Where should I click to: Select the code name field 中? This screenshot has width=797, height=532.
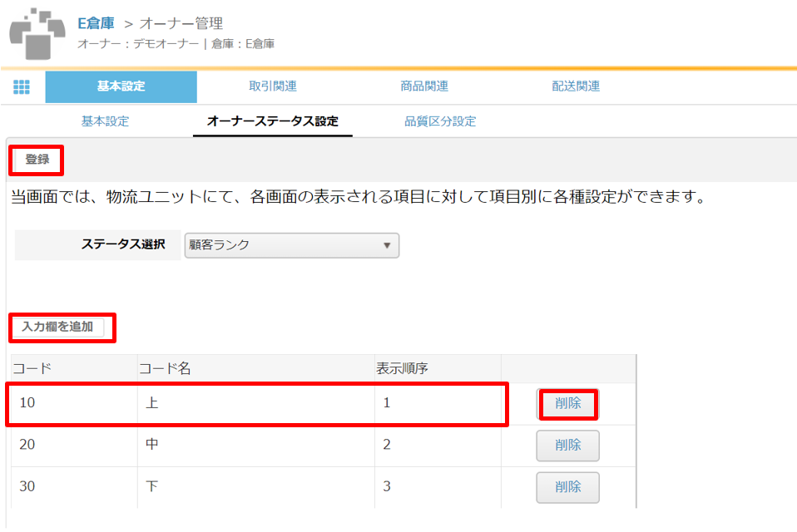[x=256, y=446]
